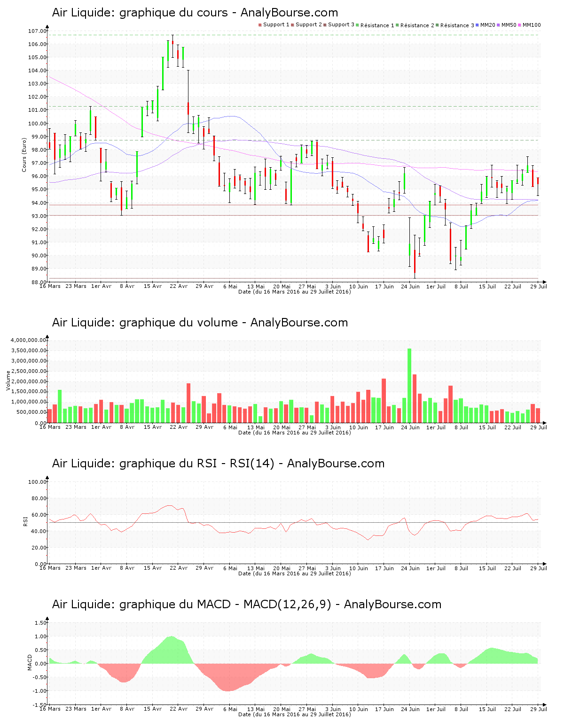Screen dimensions: 564x728
Task: Click the 'Volume' vertical axis label
Action: tap(8, 380)
